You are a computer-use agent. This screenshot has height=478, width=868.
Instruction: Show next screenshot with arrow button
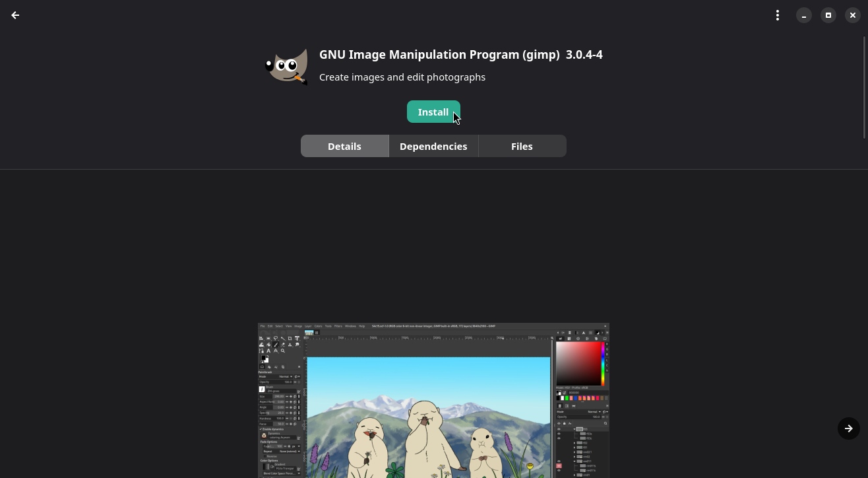point(848,428)
